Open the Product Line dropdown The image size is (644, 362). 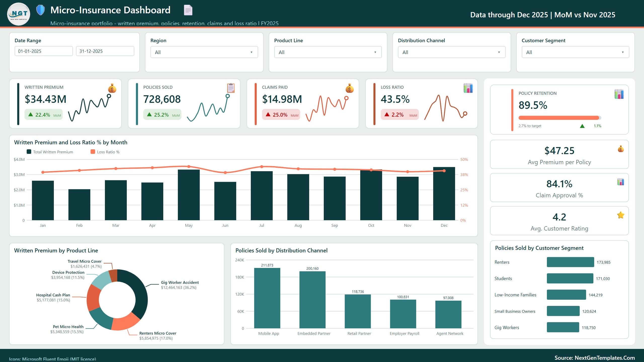point(328,52)
